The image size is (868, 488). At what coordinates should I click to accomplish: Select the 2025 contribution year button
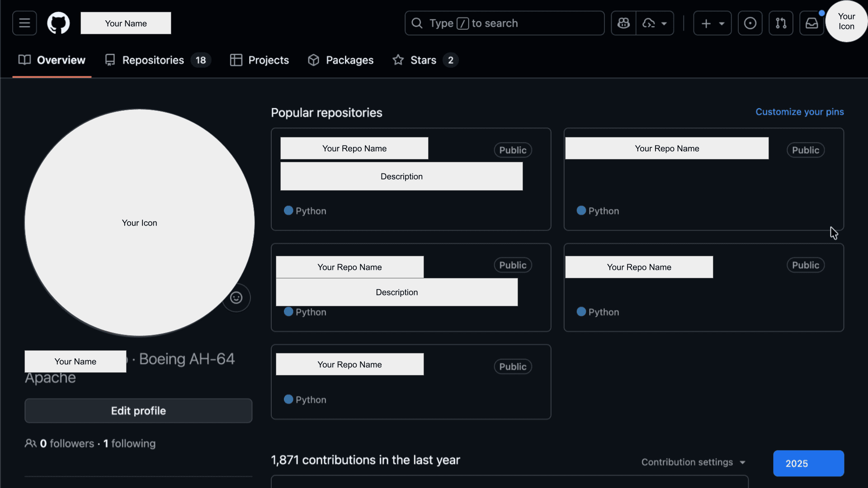click(x=808, y=463)
